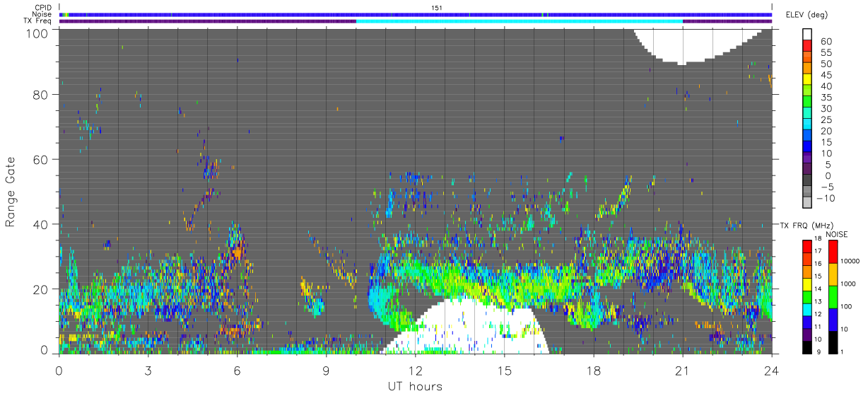The width and height of the screenshot is (868, 401).
Task: Click the 35 label on elevation scale
Action: 826,98
